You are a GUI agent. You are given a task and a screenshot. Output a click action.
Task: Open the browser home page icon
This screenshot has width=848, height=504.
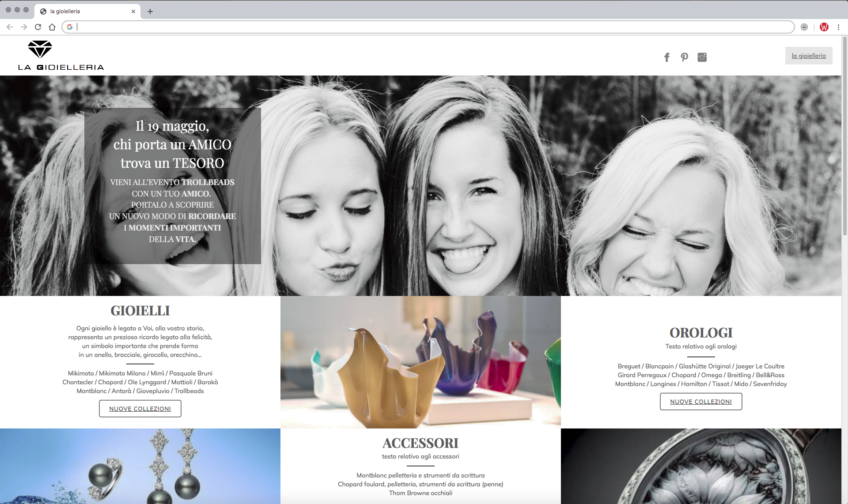52,27
